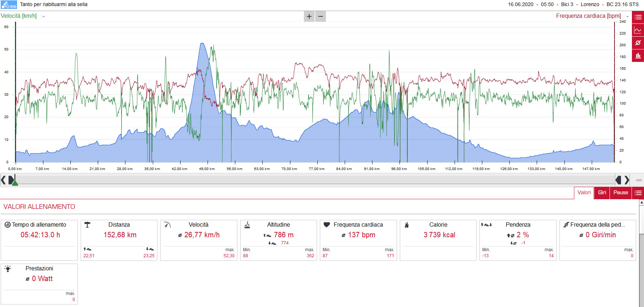Expand the Frequenza cardiaca axis dropdown arrow
The width and height of the screenshot is (644, 307).
627,16
